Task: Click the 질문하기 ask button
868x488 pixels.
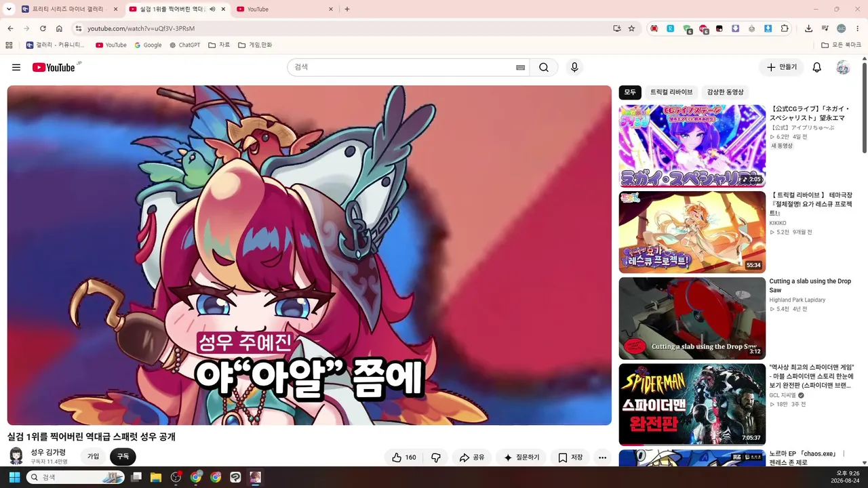Action: click(521, 457)
